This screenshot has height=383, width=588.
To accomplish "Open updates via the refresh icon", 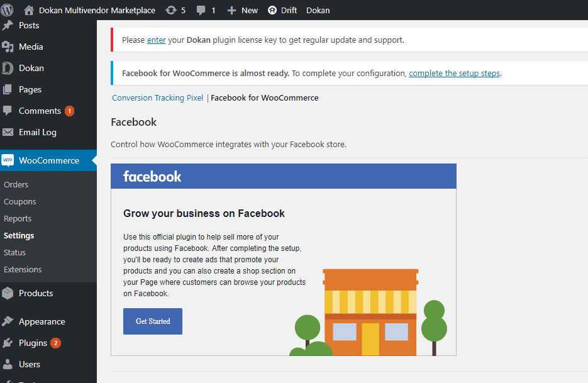I will click(171, 10).
